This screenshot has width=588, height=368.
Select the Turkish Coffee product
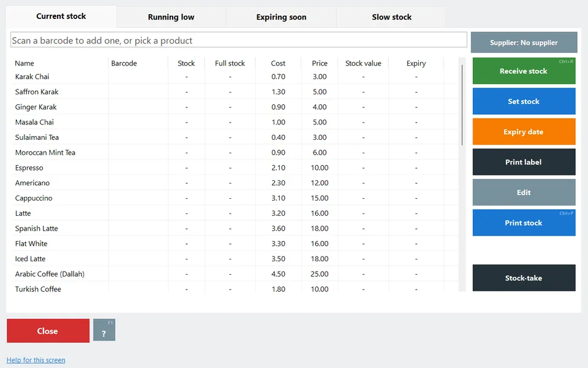coord(235,288)
